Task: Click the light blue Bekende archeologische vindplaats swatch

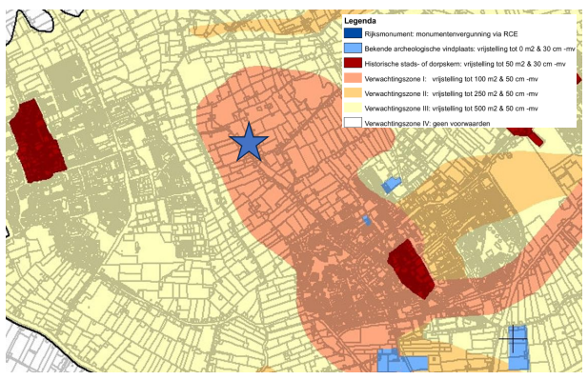Action: coord(353,49)
